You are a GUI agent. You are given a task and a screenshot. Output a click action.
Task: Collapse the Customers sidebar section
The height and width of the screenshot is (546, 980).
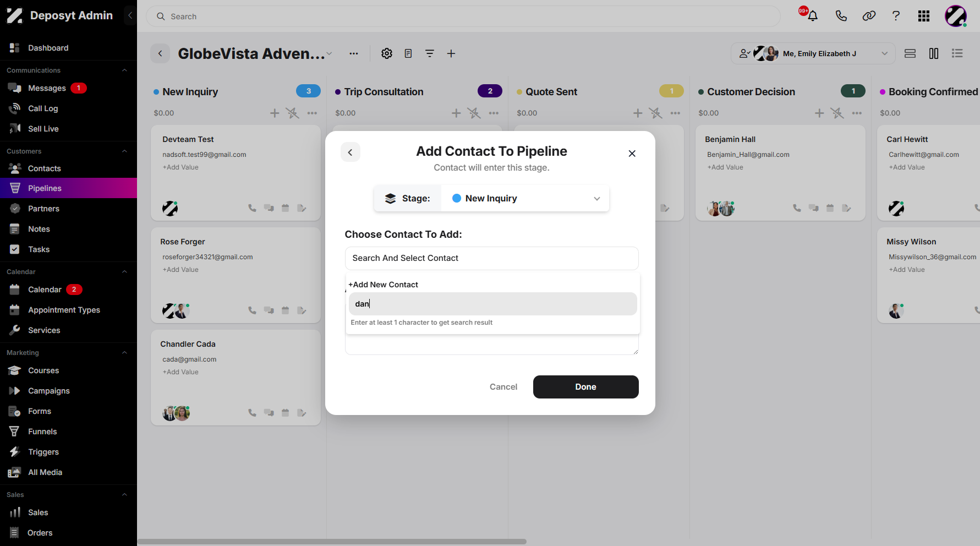[124, 151]
